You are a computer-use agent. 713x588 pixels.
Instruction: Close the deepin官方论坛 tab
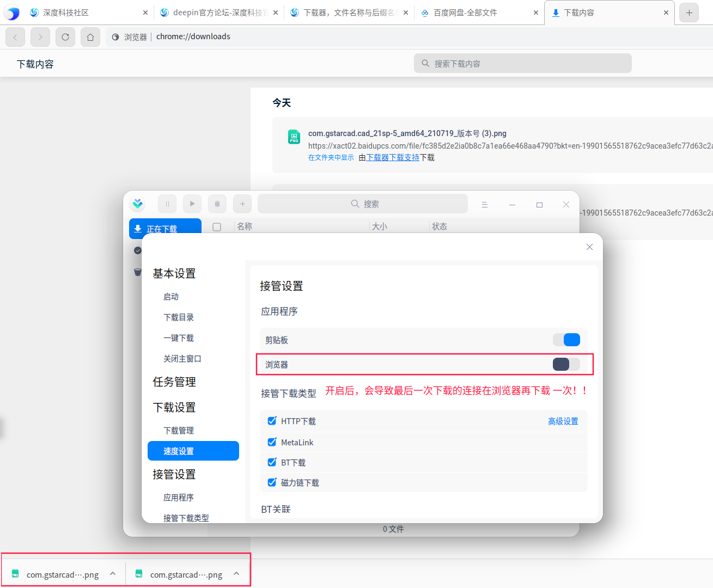tap(276, 13)
